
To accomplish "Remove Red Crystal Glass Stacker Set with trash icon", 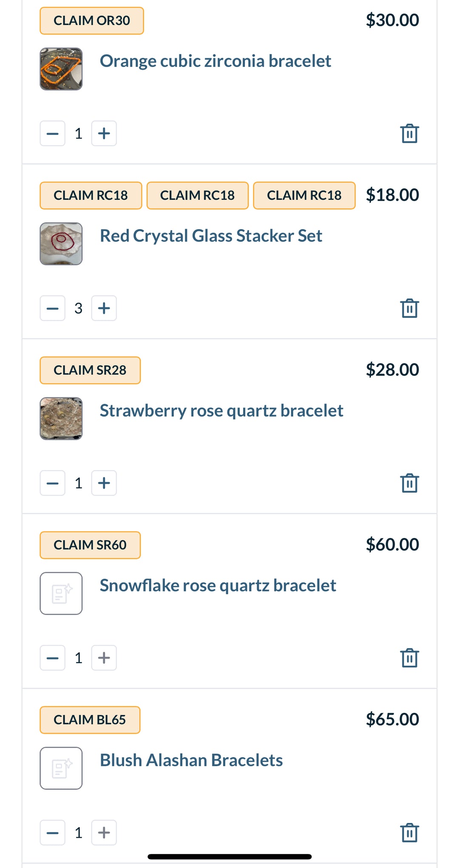I will [x=409, y=308].
